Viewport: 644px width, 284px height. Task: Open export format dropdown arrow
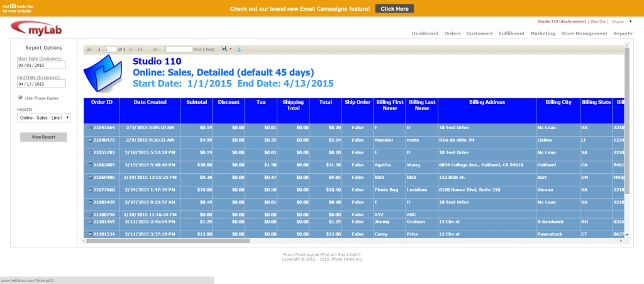click(230, 49)
